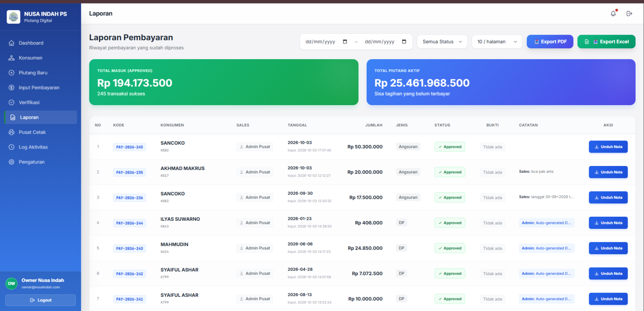Click Unduh Nota for PAY-2026-242

pyautogui.click(x=608, y=274)
